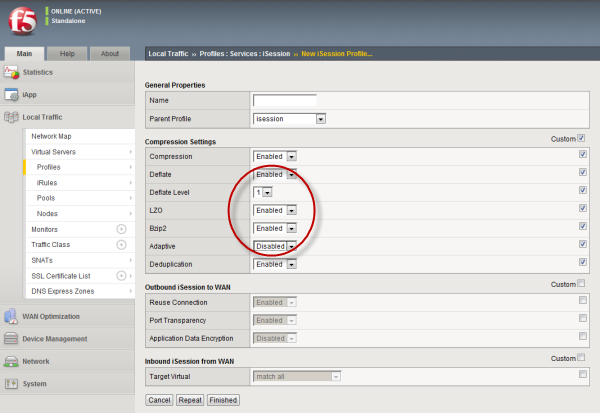Open the Statistics section icon
This screenshot has width=600, height=413.
[x=12, y=72]
